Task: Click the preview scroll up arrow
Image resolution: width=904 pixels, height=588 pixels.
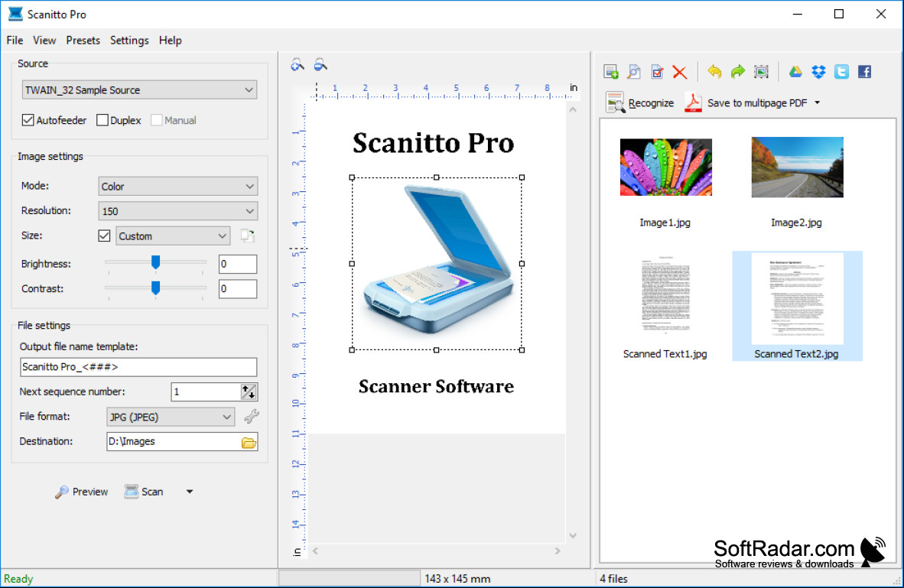Action: tap(573, 109)
